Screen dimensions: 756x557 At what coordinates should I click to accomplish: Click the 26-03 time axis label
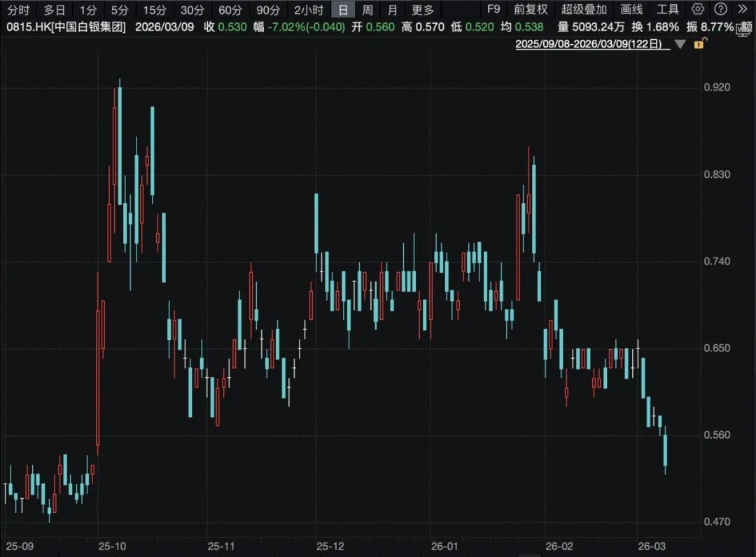652,547
